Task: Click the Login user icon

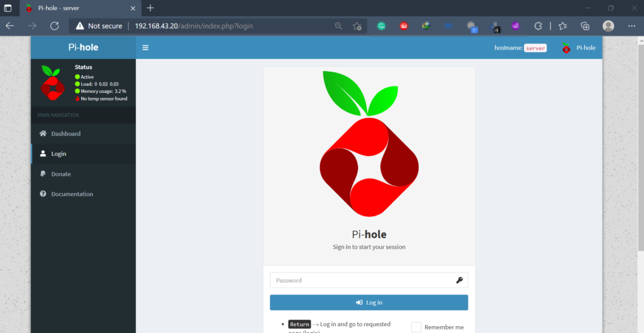Action: [x=43, y=154]
